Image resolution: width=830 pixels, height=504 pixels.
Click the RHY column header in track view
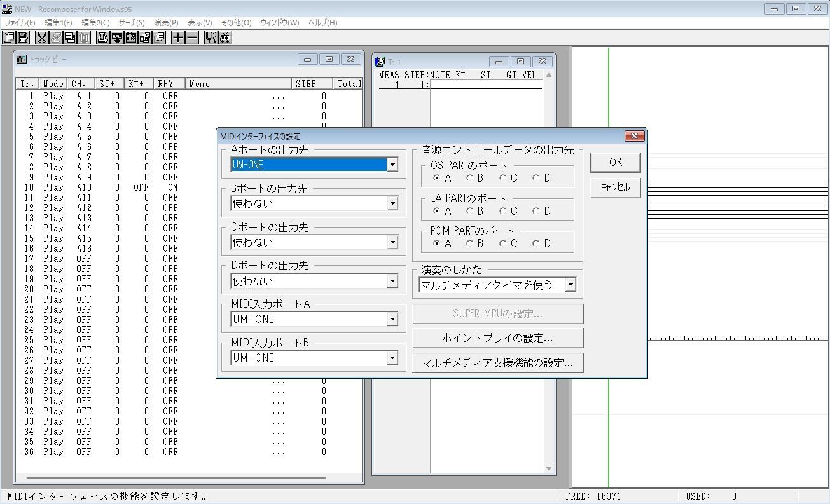click(x=169, y=83)
